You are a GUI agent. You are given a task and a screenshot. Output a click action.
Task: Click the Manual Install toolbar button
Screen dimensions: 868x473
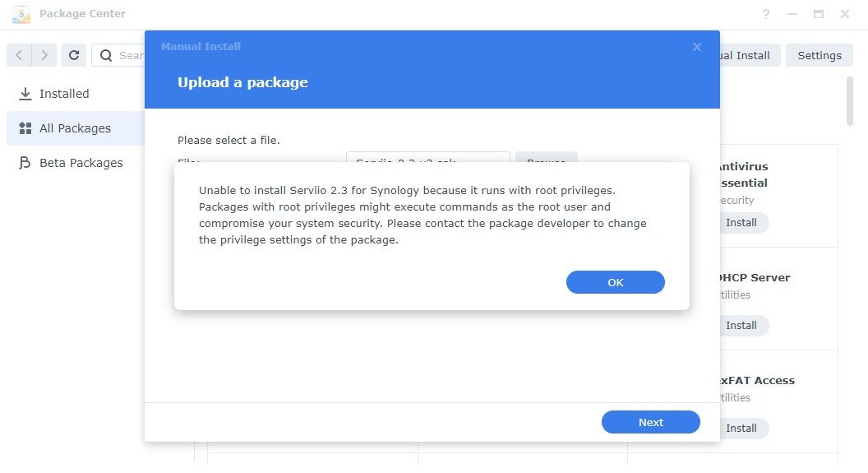coord(750,55)
